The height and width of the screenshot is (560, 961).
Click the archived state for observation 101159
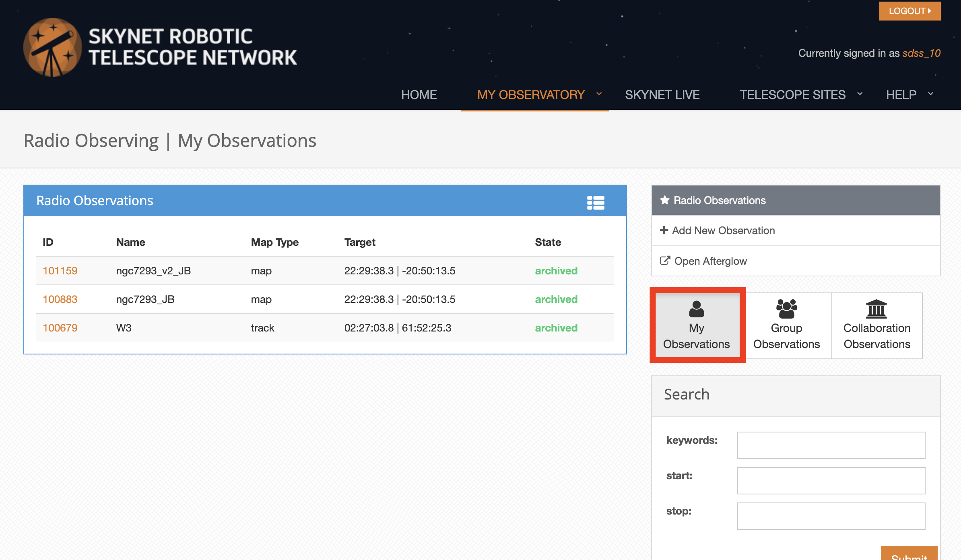tap(556, 271)
